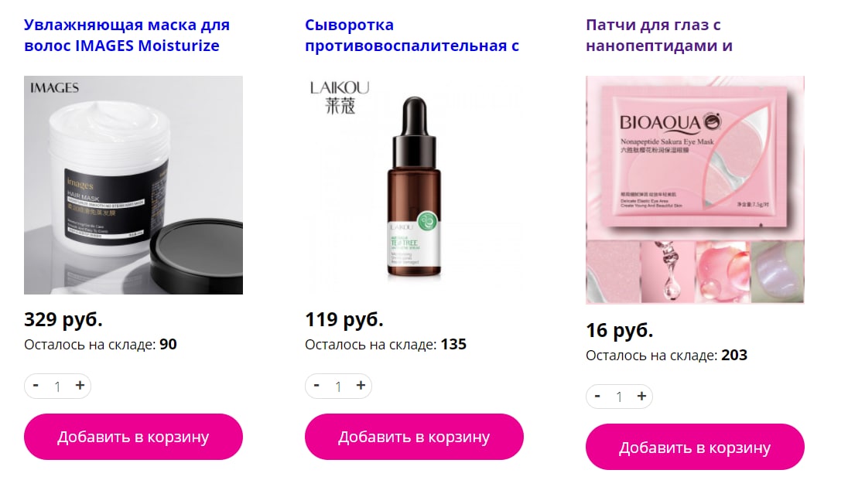
Task: Increase quantity for BIOAQUA eye patches
Action: [x=641, y=397]
